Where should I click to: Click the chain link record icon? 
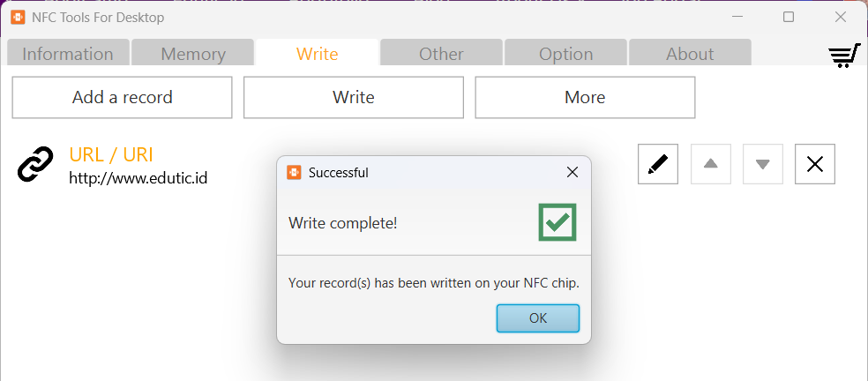click(36, 165)
